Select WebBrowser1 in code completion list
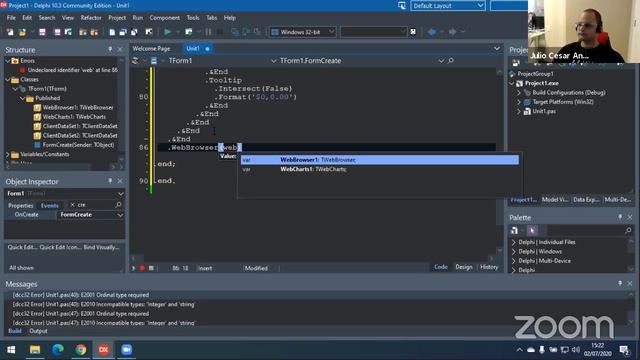 (x=380, y=160)
